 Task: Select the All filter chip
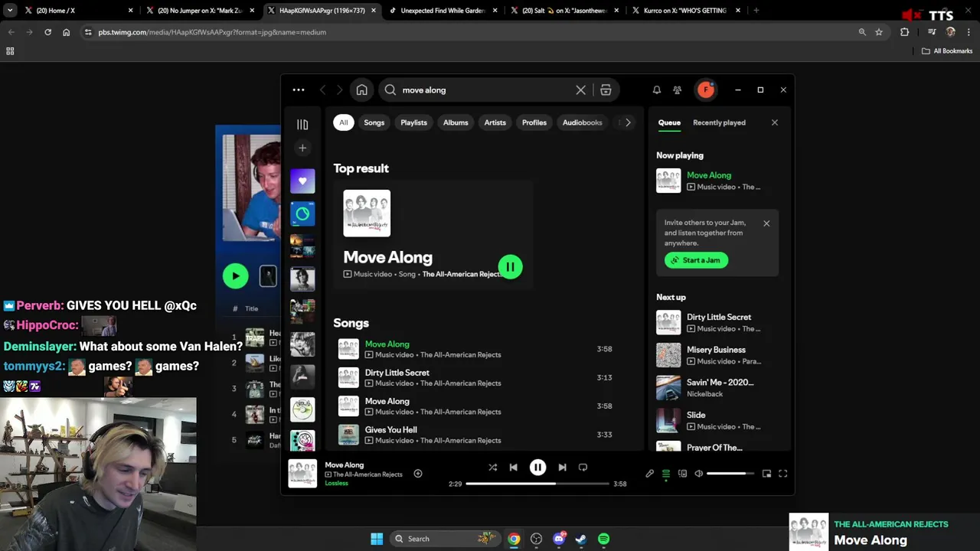(344, 122)
